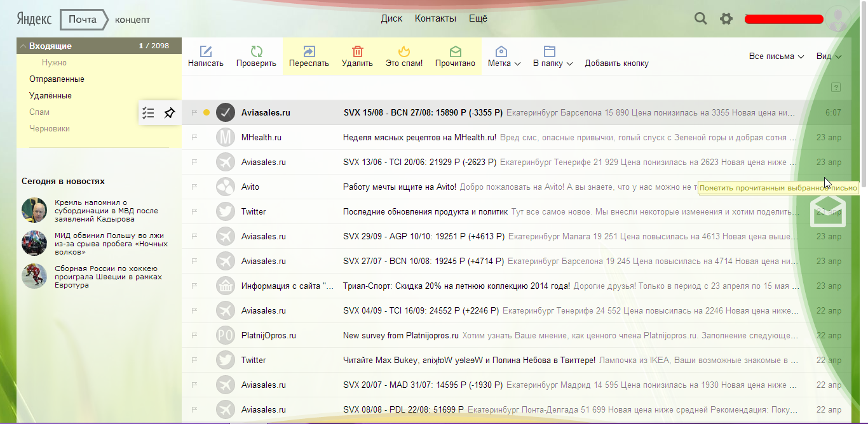Open news about Сборная России по хоккею
The image size is (868, 424).
coord(108,277)
